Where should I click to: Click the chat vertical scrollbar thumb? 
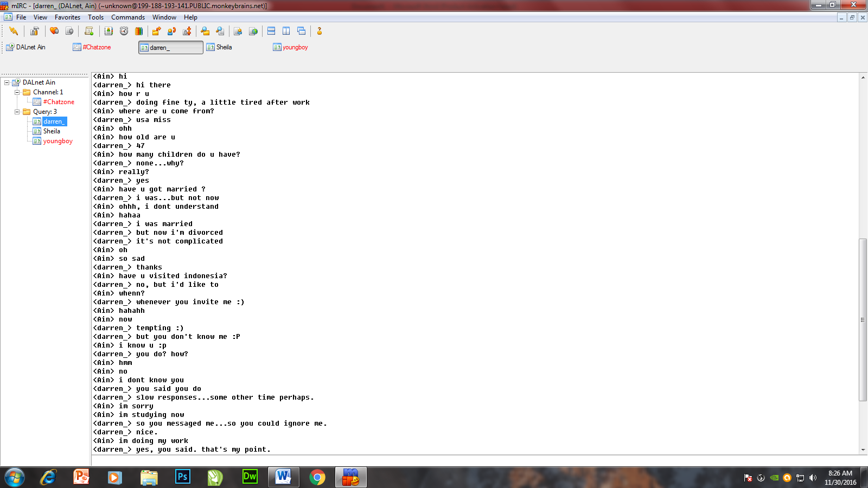pyautogui.click(x=863, y=320)
